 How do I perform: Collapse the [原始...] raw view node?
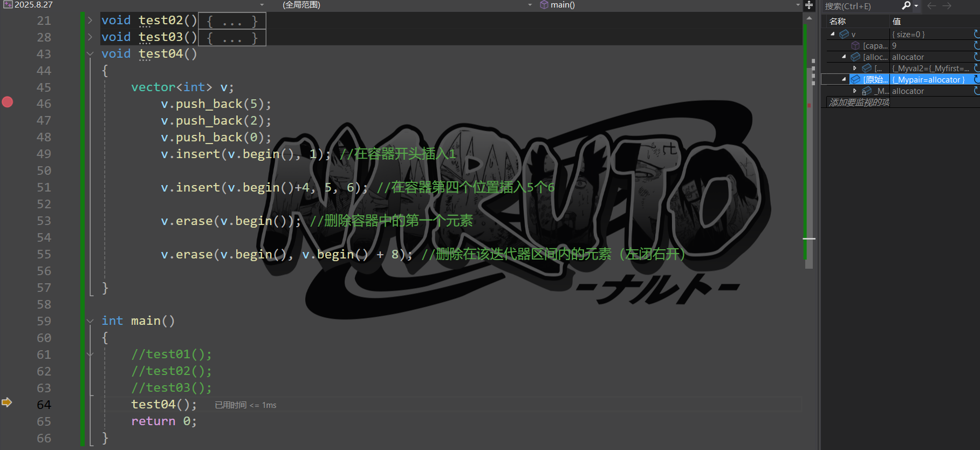(x=844, y=79)
